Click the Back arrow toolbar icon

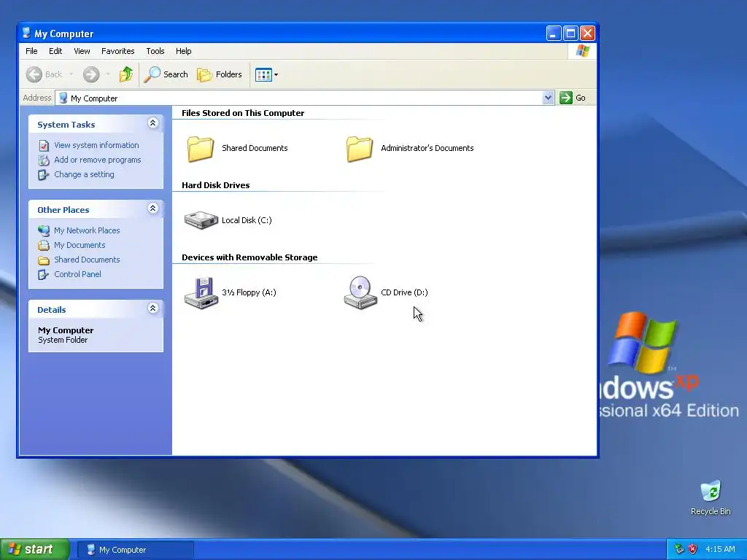34,74
